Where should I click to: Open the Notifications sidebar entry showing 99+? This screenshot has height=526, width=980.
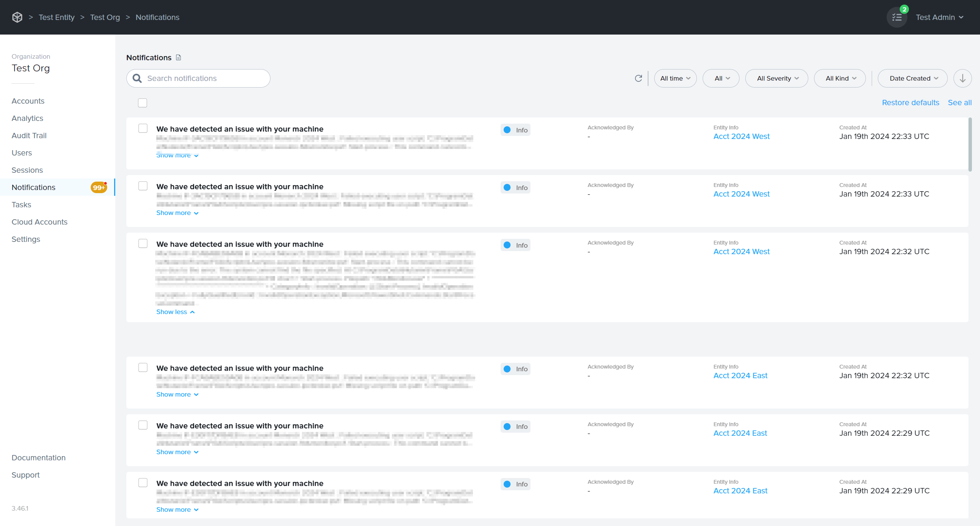33,187
